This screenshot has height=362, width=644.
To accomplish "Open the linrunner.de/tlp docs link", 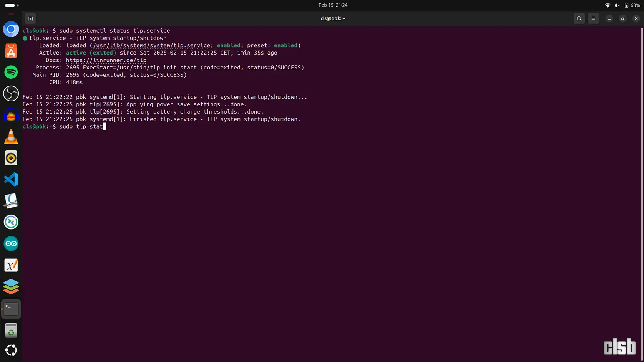I will pos(106,60).
